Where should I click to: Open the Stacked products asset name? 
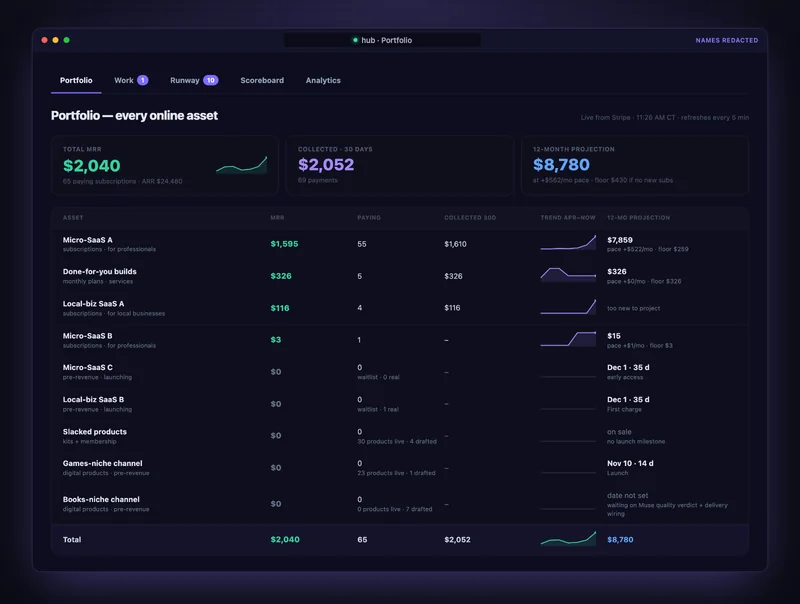click(x=95, y=432)
